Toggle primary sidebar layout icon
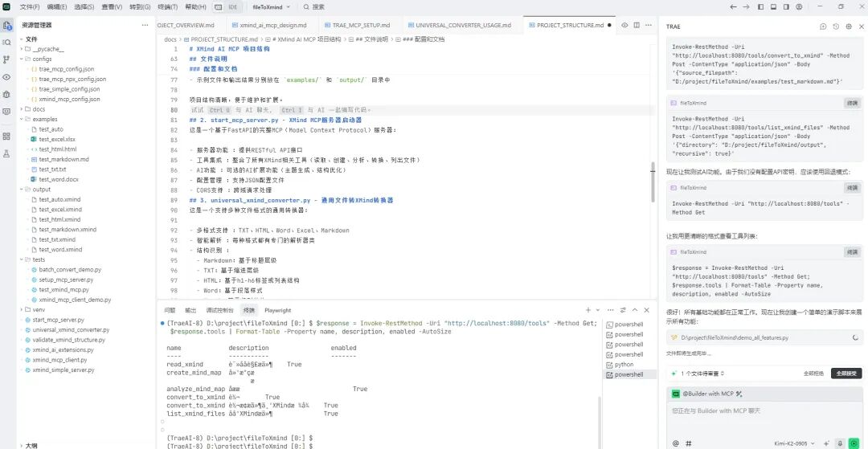The width and height of the screenshot is (868, 449). (x=760, y=6)
